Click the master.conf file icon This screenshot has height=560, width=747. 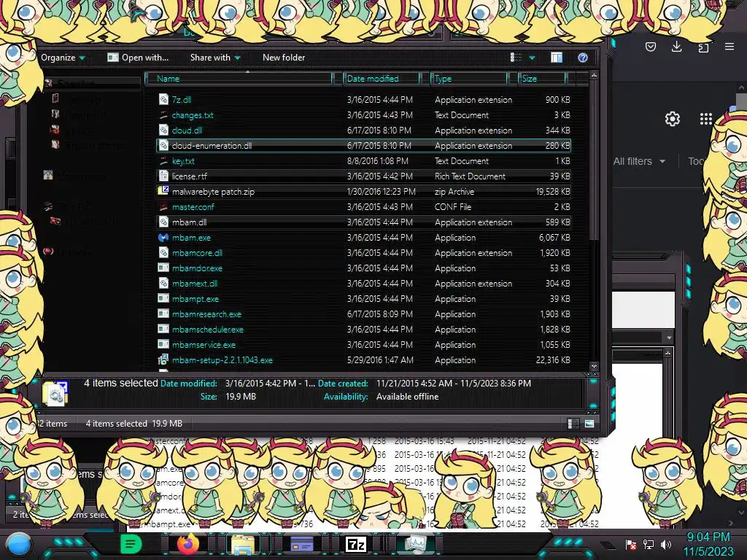tap(163, 206)
